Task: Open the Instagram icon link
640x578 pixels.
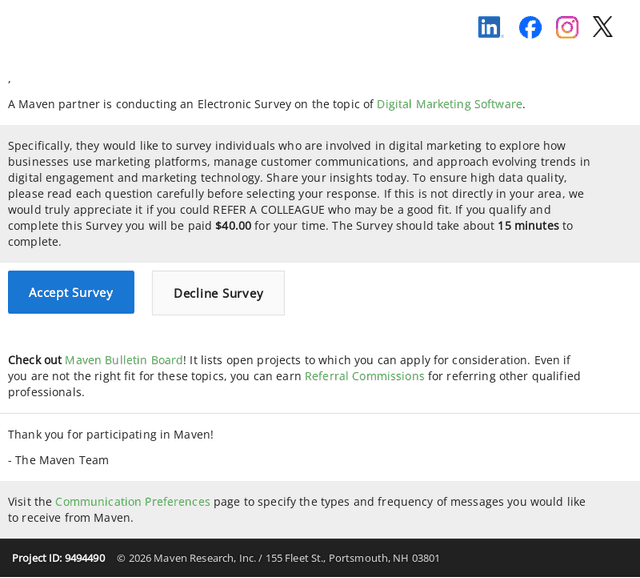Action: (567, 27)
